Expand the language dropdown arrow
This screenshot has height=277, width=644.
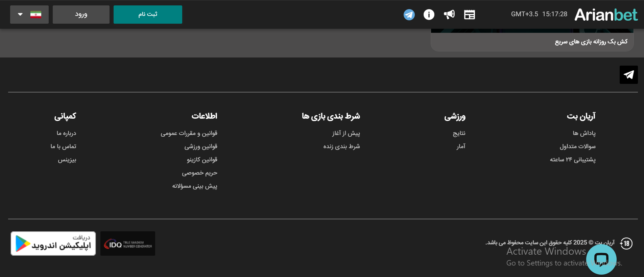[20, 15]
